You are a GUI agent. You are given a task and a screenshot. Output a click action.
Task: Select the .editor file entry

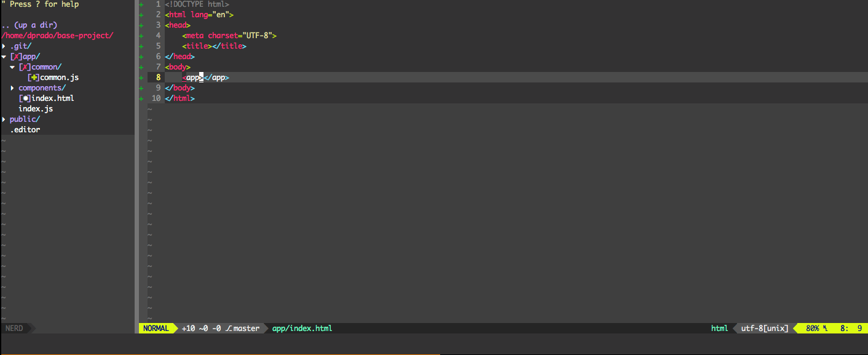pos(25,130)
